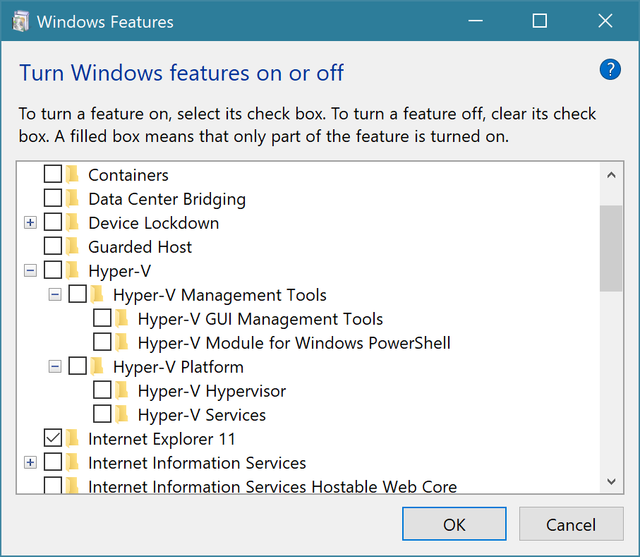Click the blue help question mark icon
This screenshot has width=640, height=557.
coord(610,70)
